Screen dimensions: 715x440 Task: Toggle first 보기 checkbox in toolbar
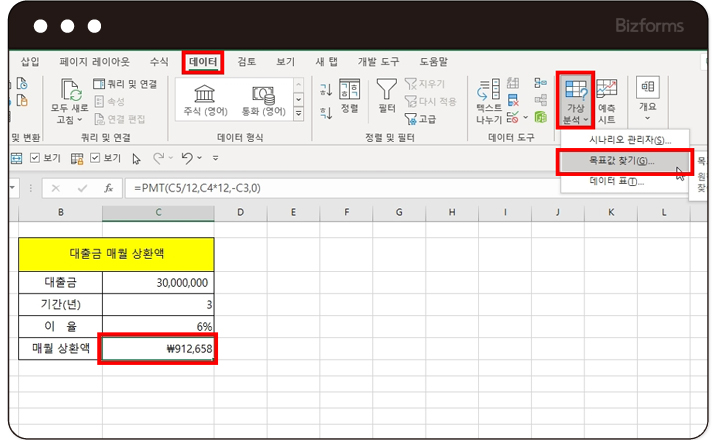(x=35, y=158)
